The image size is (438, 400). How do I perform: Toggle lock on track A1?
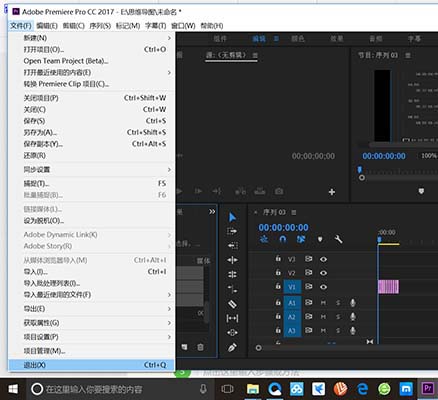tap(278, 302)
